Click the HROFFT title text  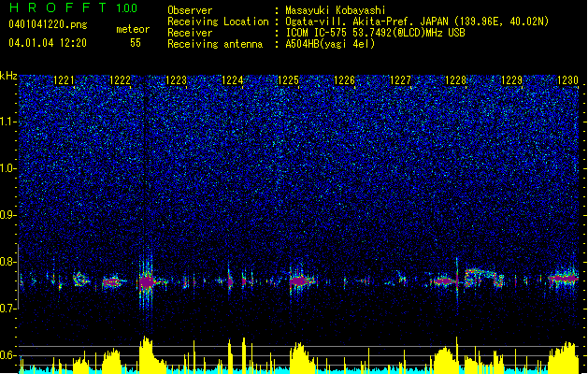point(58,7)
